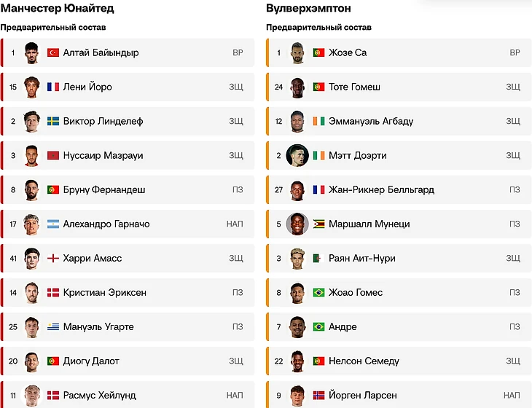Screen dimensions: 532x408
Task: Click the Swedish flag beside Виктор Линделеф
Action: pyautogui.click(x=53, y=121)
